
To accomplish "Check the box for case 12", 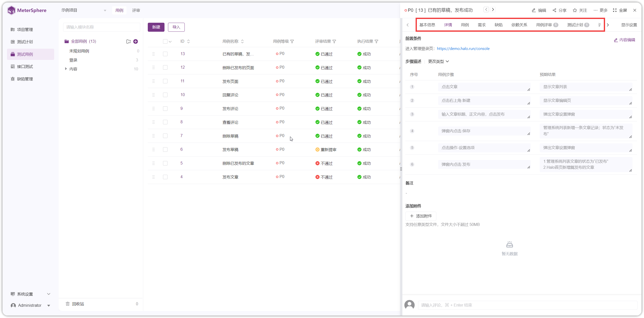I will [165, 67].
